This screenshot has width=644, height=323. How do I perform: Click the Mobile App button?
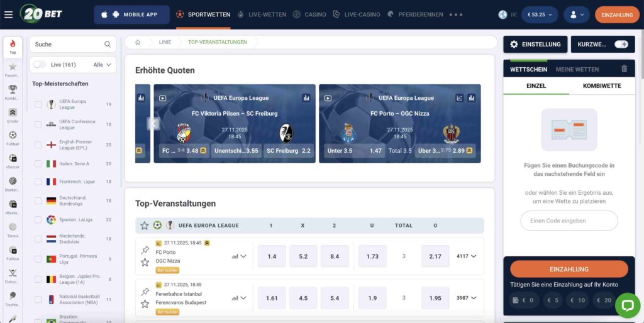click(131, 15)
